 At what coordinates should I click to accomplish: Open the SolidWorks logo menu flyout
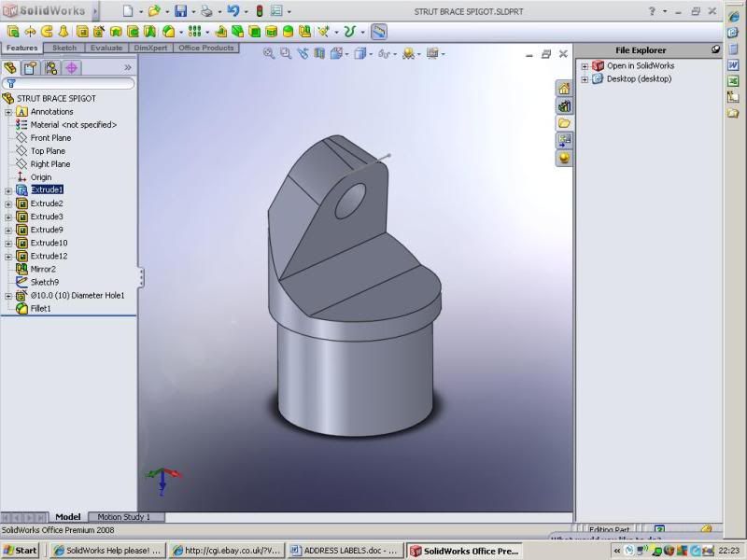click(95, 10)
